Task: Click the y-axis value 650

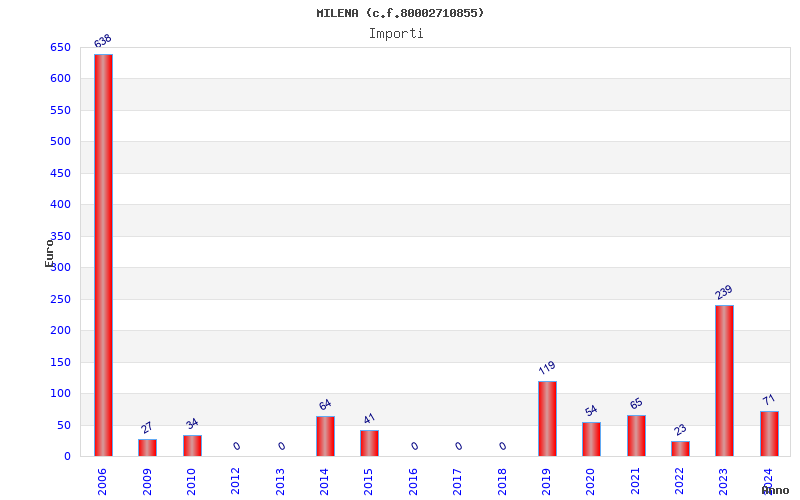Action: [60, 47]
